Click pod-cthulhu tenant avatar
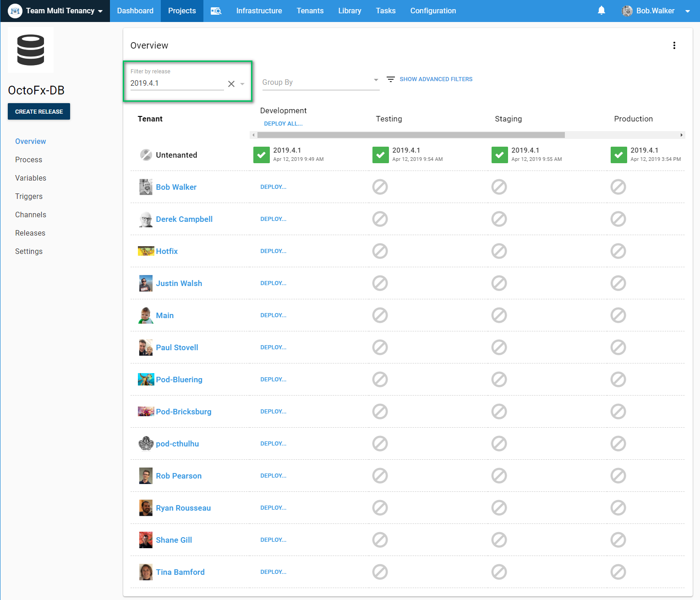 coord(146,444)
